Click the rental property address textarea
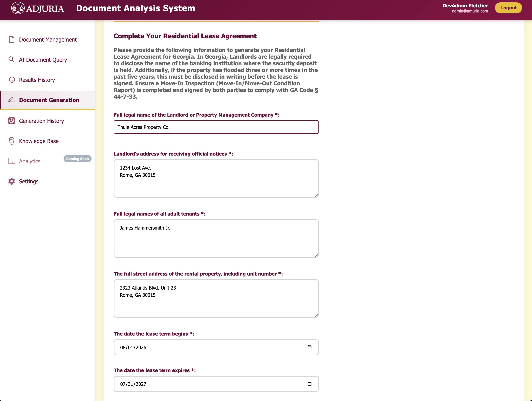The height and width of the screenshot is (401, 532). click(216, 298)
